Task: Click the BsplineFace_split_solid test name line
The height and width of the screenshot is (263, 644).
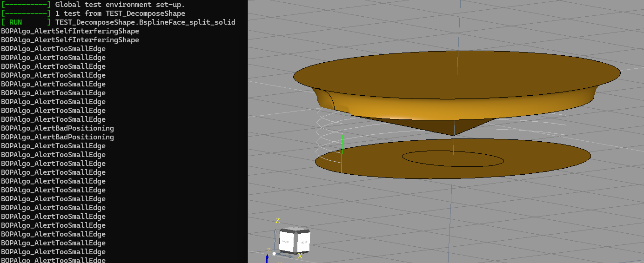Action: [145, 22]
